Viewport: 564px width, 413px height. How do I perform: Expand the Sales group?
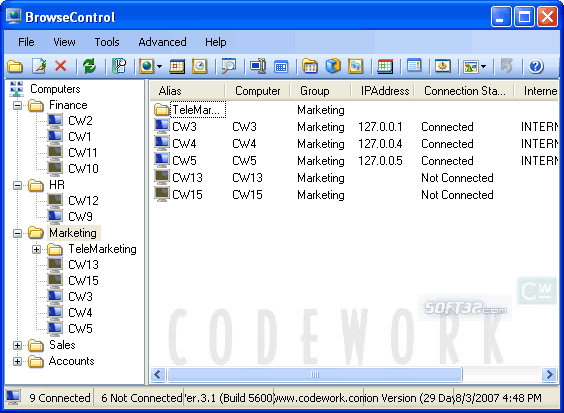click(x=17, y=345)
